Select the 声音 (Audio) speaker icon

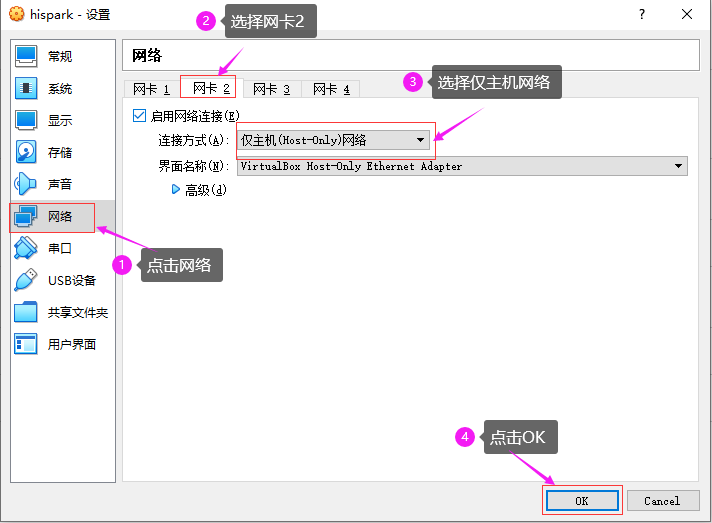[27, 185]
